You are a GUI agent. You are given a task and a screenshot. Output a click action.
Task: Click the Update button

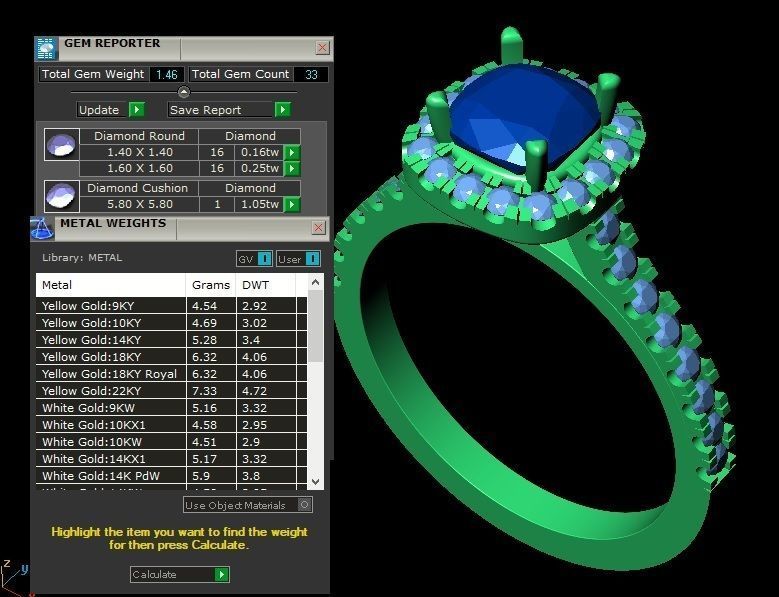(x=110, y=110)
